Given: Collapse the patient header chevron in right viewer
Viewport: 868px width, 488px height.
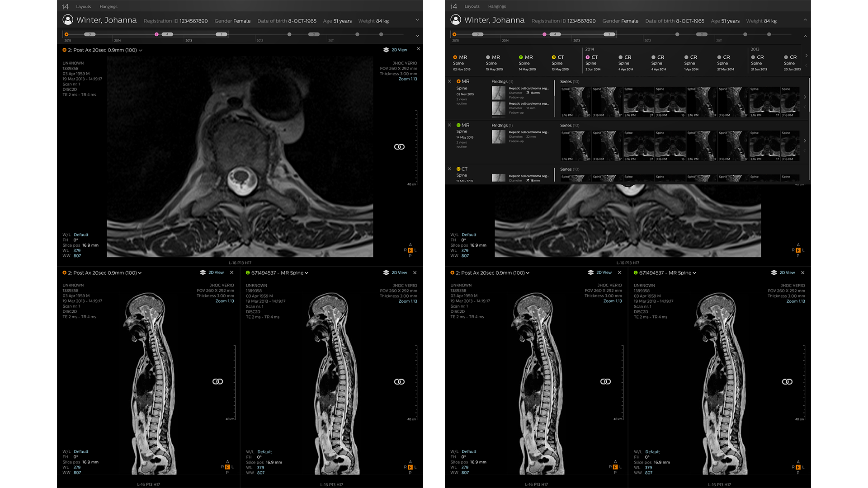Looking at the screenshot, I should pyautogui.click(x=805, y=20).
